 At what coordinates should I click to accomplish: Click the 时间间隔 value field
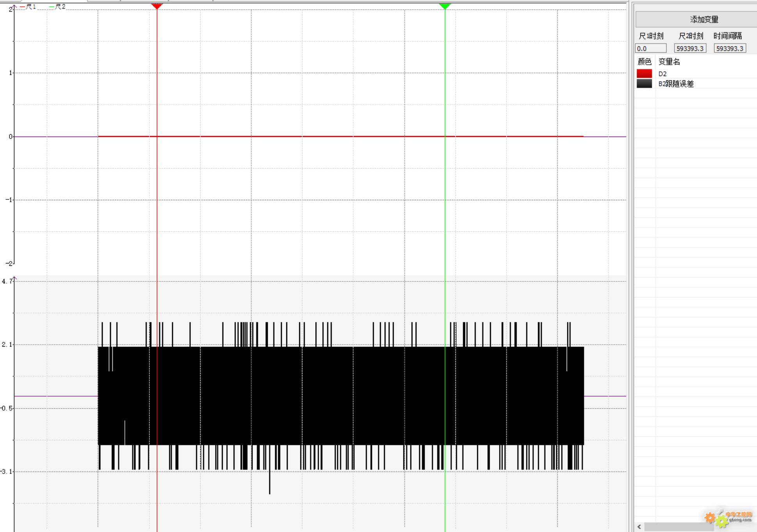coord(730,48)
